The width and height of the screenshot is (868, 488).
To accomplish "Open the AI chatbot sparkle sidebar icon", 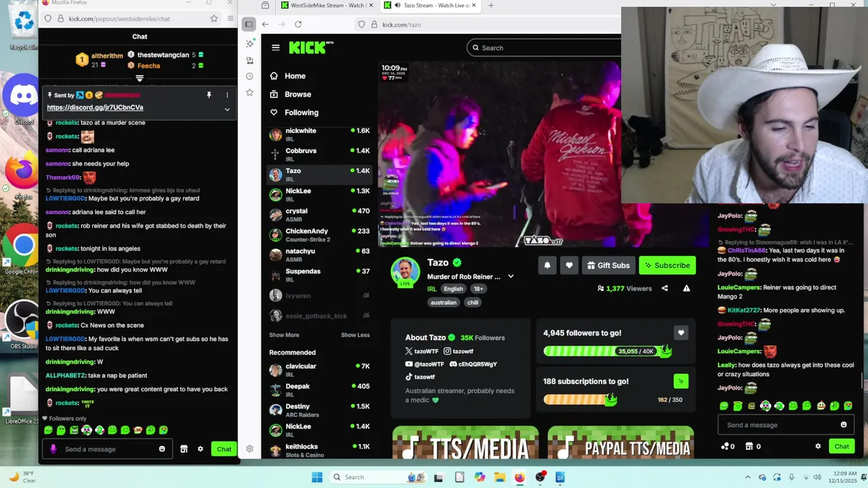I will tap(250, 43).
